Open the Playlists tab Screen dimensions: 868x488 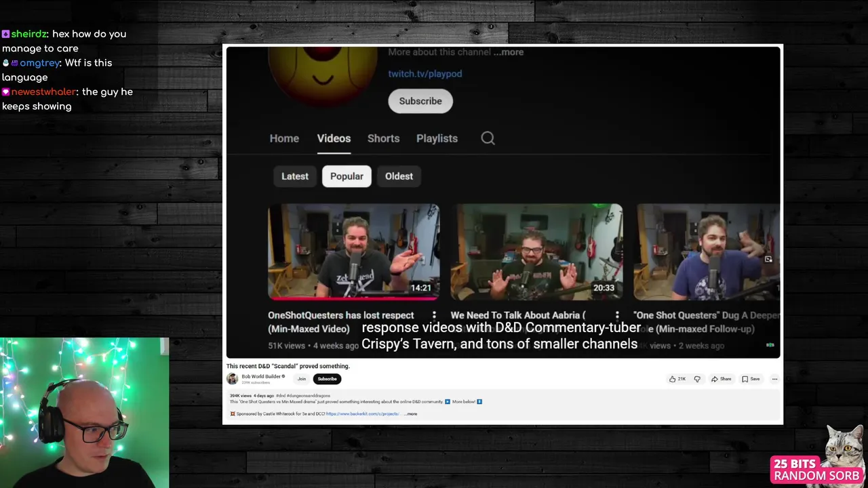click(437, 138)
